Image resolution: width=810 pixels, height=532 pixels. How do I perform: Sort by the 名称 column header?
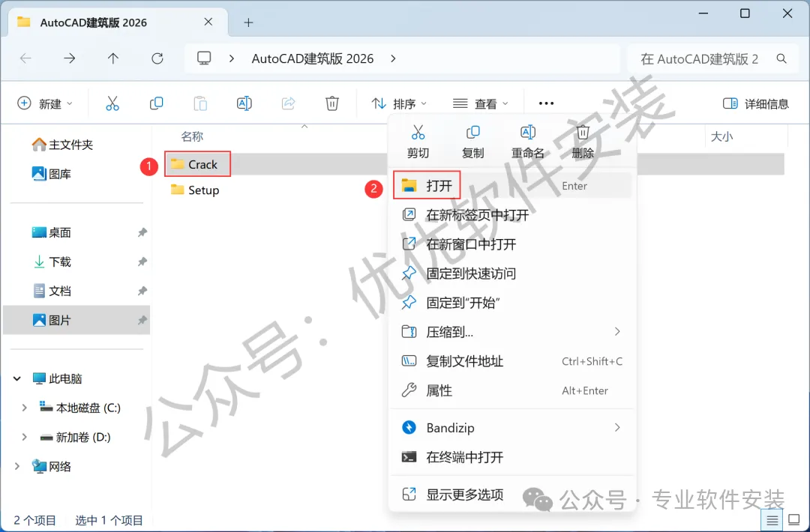click(x=192, y=136)
